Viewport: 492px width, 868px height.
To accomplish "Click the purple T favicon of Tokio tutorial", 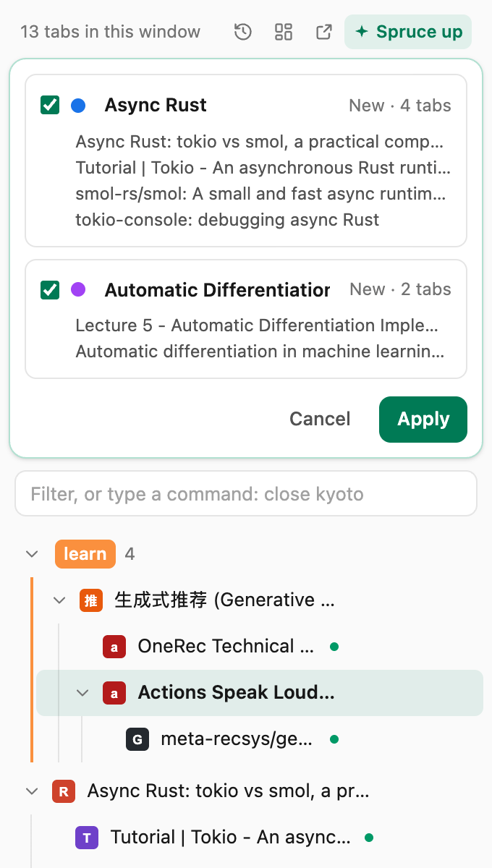I will [x=86, y=838].
